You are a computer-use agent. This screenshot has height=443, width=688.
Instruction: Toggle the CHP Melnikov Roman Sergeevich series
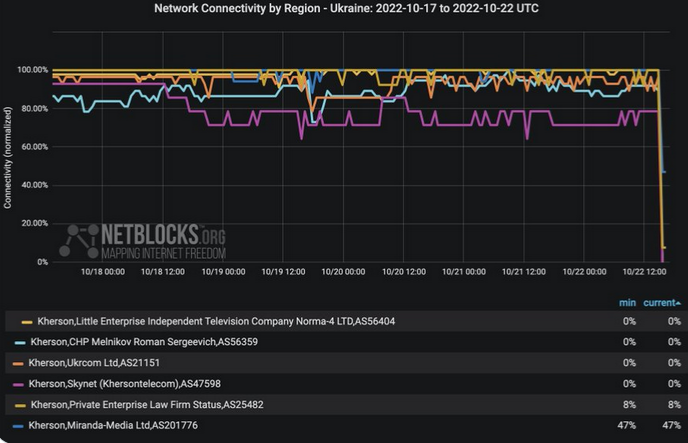(x=144, y=342)
